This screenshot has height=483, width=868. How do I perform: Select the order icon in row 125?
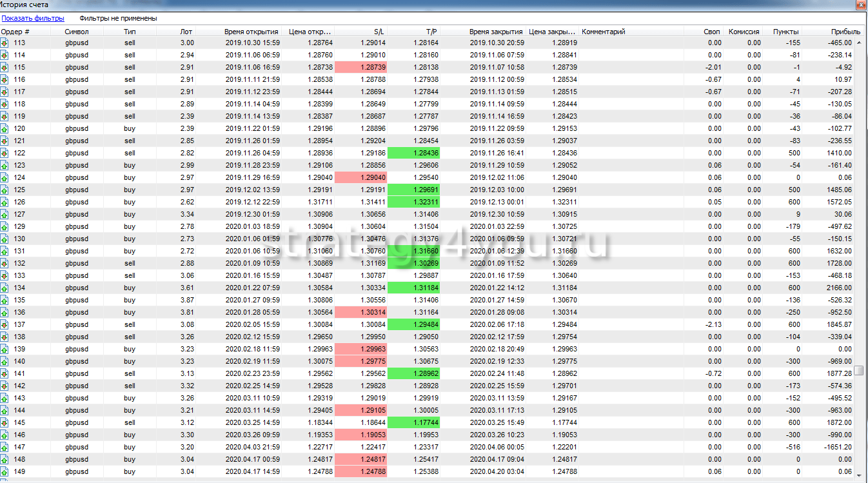4,190
